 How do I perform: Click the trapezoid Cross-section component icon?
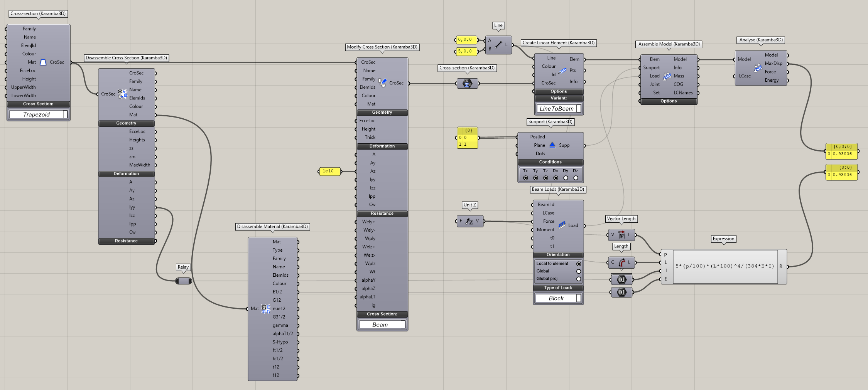[x=43, y=62]
